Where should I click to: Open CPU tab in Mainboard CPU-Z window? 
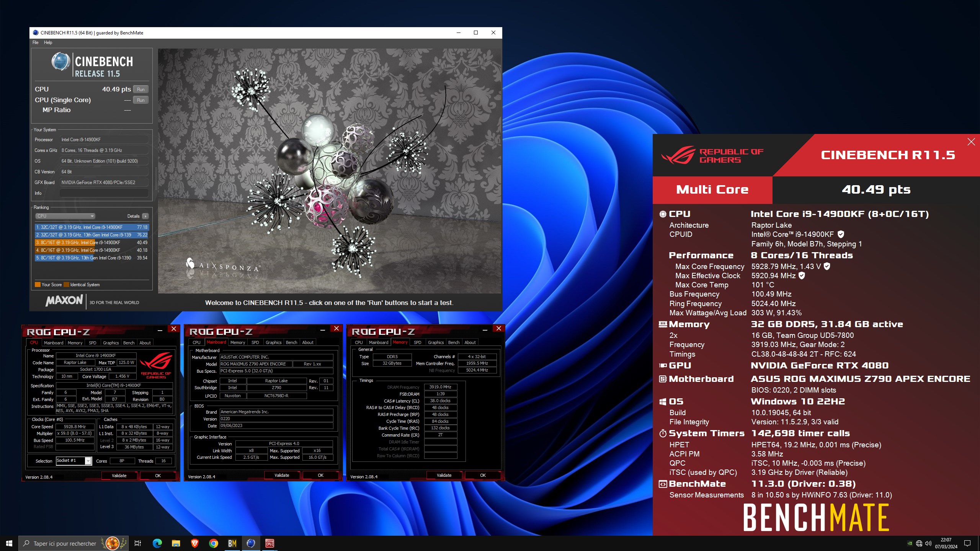tap(196, 342)
